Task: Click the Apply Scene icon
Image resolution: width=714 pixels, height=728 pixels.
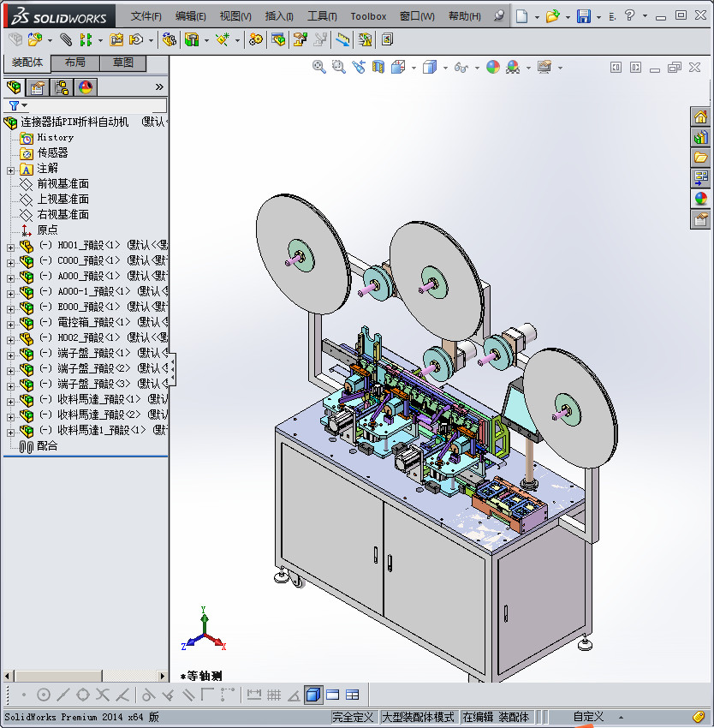Action: 513,68
